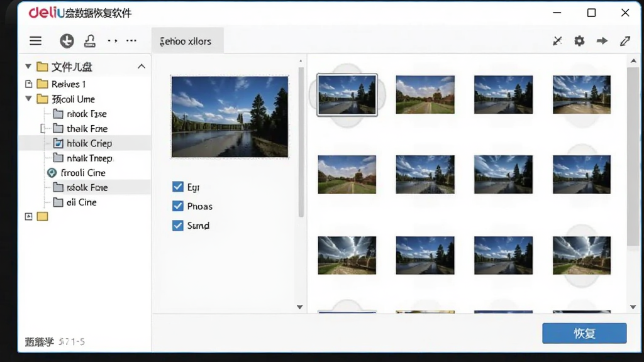The width and height of the screenshot is (644, 362).
Task: Collapse the Ume folder using its triangle
Action: pyautogui.click(x=28, y=99)
